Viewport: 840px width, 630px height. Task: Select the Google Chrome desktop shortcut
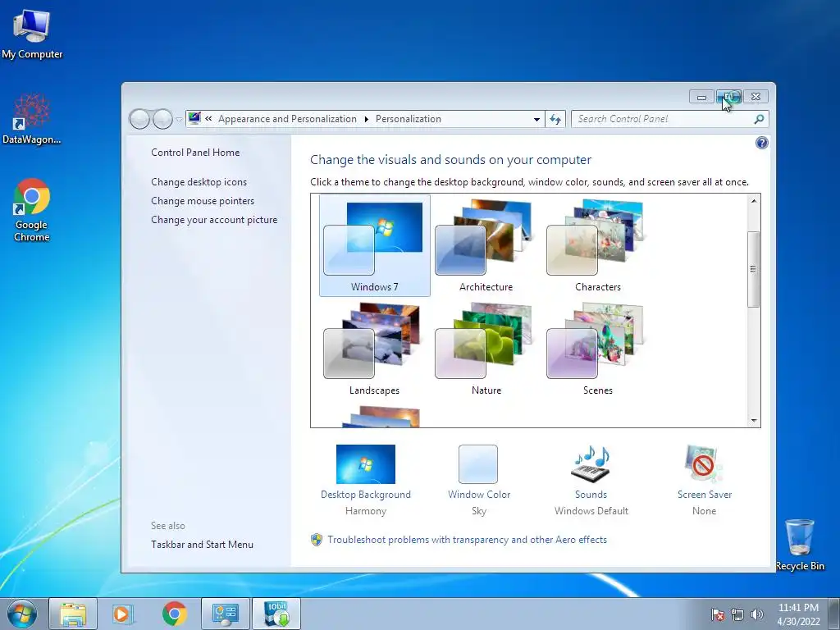[32, 209]
